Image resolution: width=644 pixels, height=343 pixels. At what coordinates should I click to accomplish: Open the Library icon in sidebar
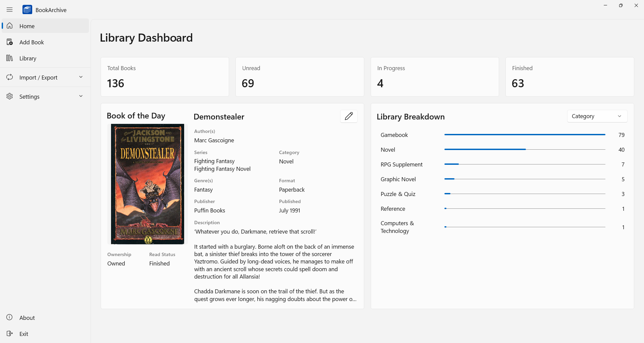click(9, 58)
